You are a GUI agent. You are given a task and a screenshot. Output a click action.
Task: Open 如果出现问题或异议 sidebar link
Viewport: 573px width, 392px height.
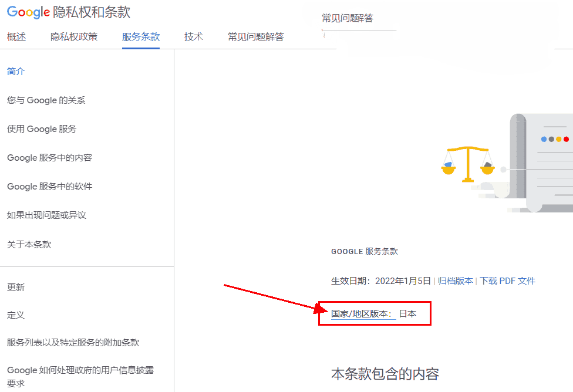tap(47, 215)
